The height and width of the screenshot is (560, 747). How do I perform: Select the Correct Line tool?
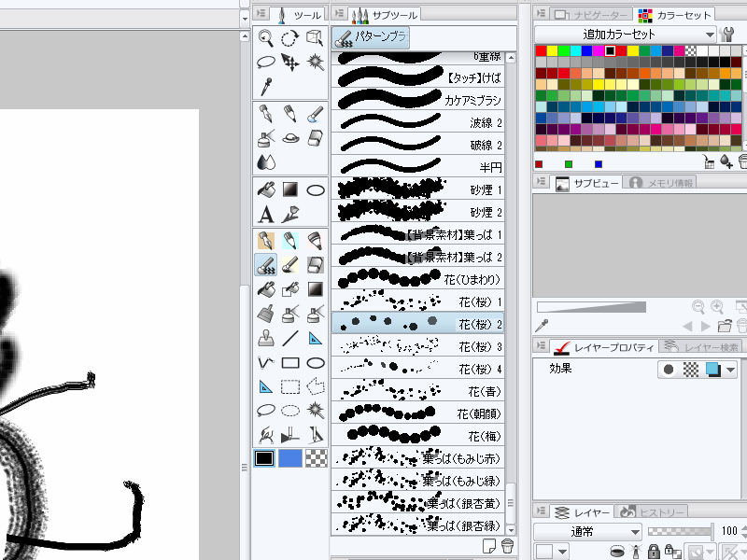click(x=290, y=215)
